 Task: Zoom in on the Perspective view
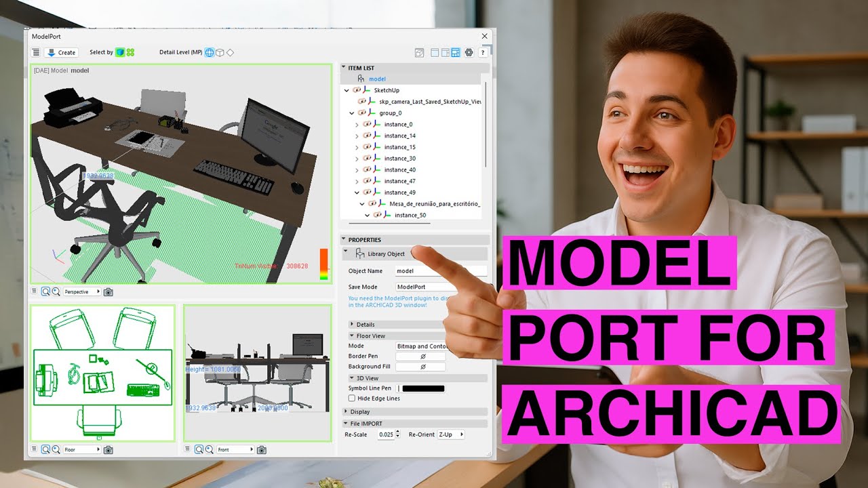click(56, 291)
